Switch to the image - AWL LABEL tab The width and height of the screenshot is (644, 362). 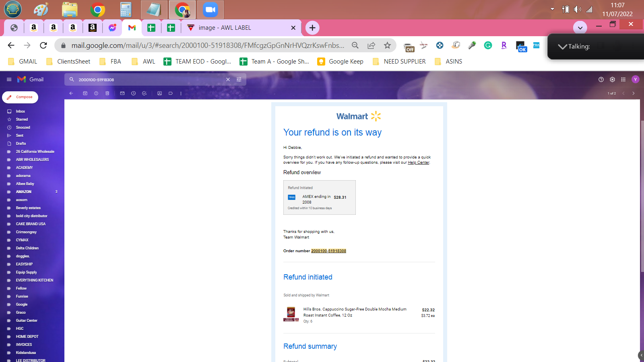pyautogui.click(x=242, y=28)
